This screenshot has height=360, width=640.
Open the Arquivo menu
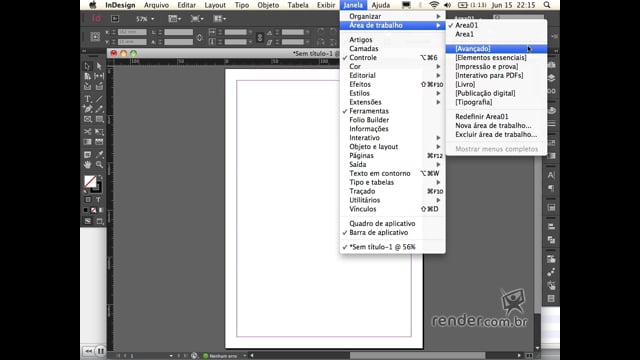coord(156,5)
